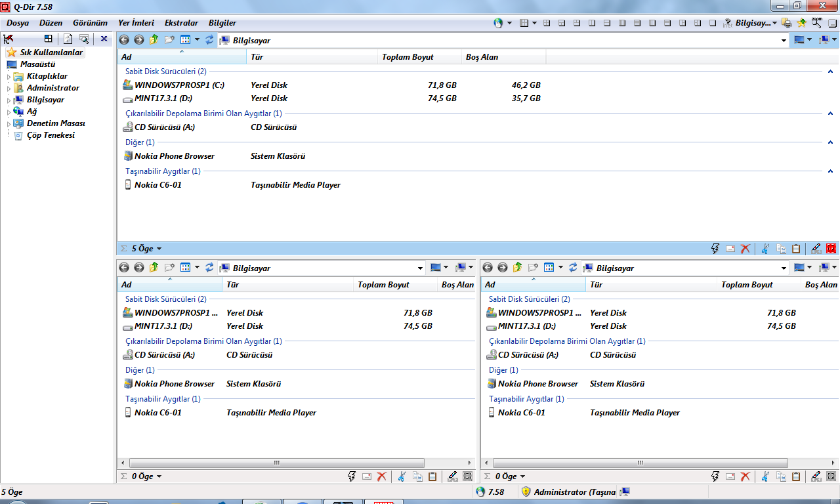The image size is (840, 504).
Task: Click the pin icon in the tree panel toolbar
Action: pyautogui.click(x=9, y=39)
